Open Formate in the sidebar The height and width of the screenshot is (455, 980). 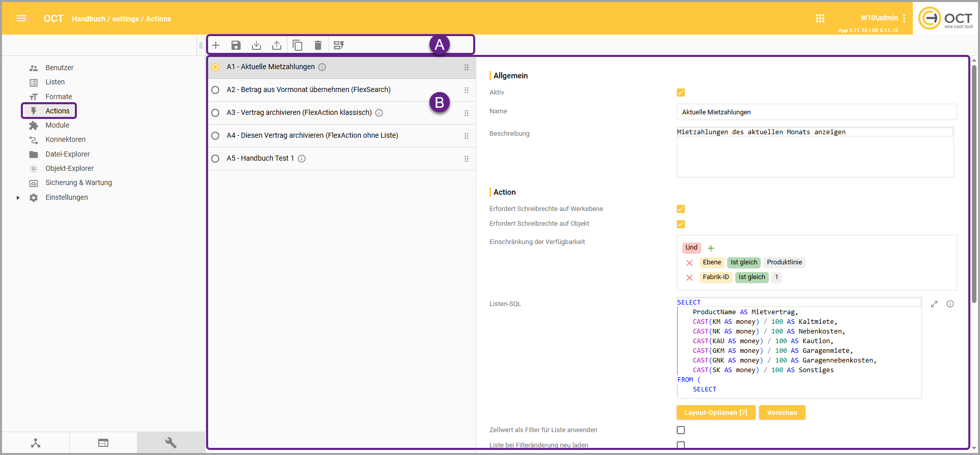[x=59, y=97]
